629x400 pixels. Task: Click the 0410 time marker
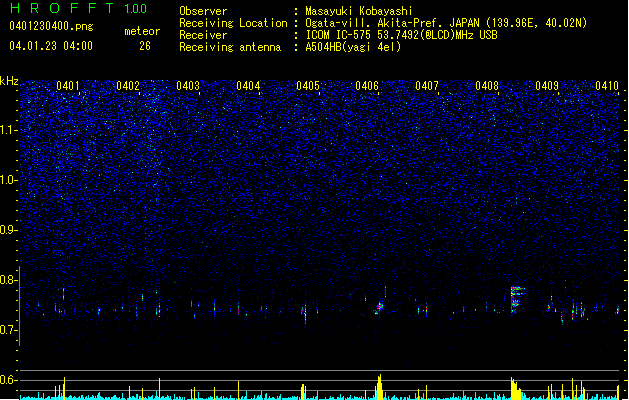coord(607,86)
